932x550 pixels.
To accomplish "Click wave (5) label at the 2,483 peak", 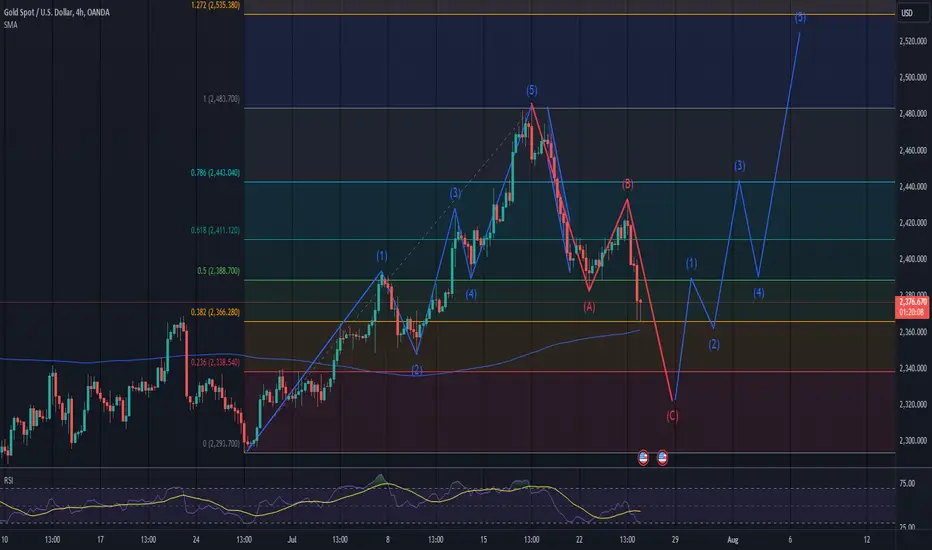I will (532, 90).
